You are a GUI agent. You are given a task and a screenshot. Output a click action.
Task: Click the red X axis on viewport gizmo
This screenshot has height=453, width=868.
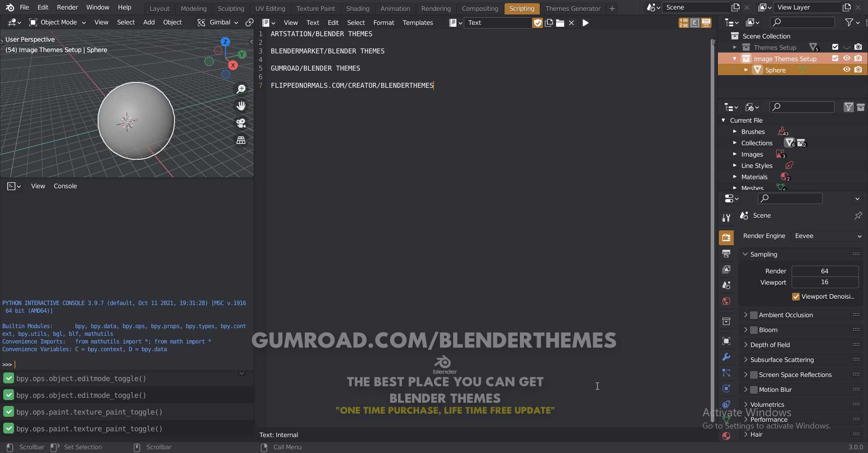(x=233, y=65)
